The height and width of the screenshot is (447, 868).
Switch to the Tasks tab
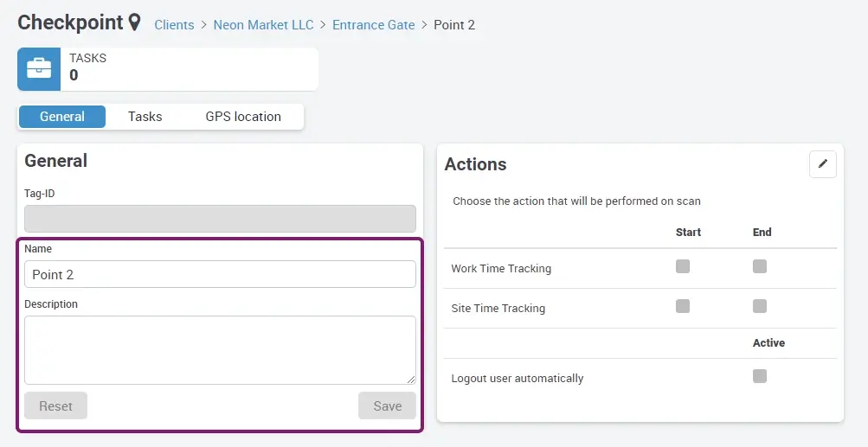(x=145, y=117)
